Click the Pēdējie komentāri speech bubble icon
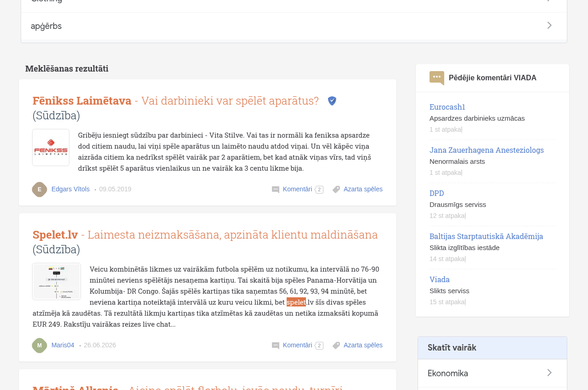Viewport: 588px width, 390px height. tap(437, 78)
